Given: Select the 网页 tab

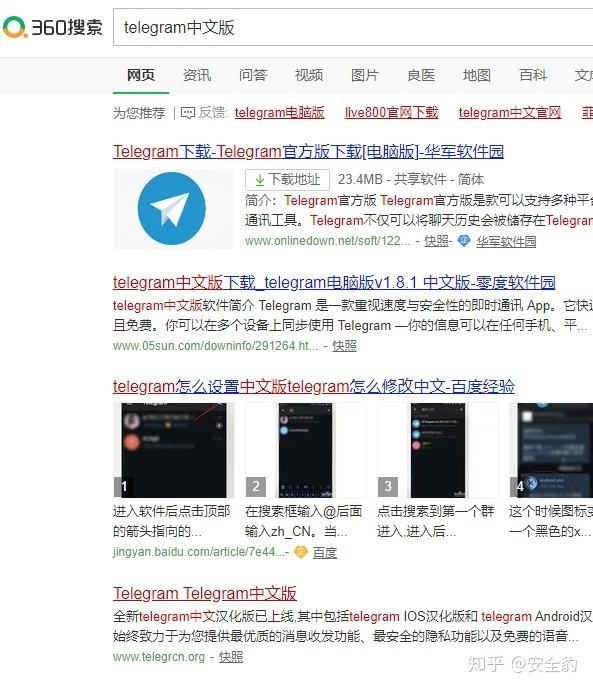Looking at the screenshot, I should [x=141, y=75].
